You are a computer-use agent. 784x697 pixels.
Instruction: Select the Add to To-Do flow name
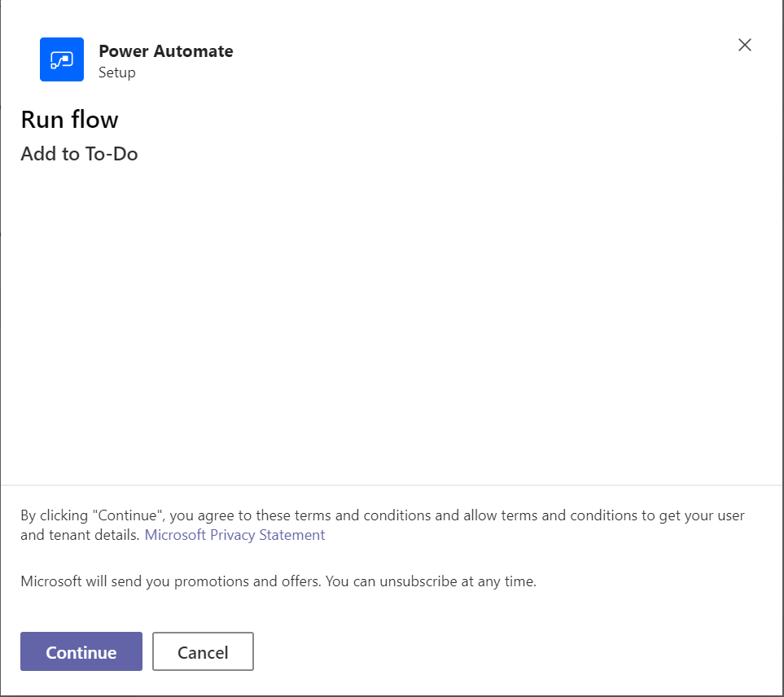pos(79,154)
